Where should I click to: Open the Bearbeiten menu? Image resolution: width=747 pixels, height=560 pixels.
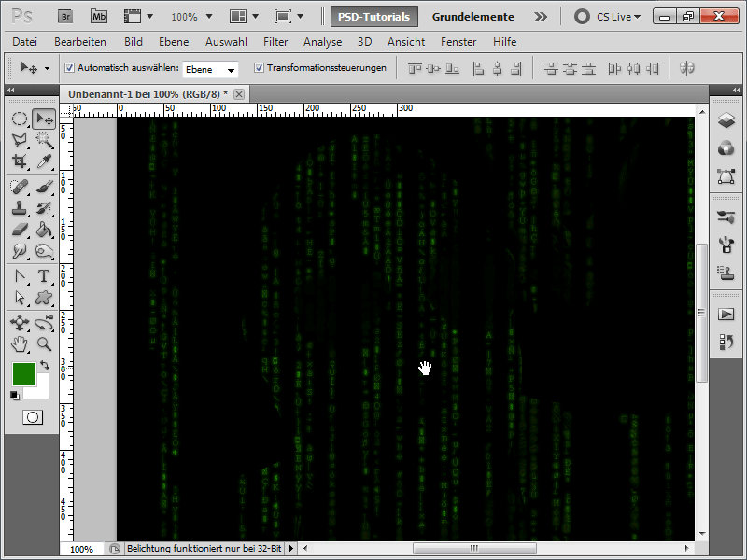pos(80,42)
